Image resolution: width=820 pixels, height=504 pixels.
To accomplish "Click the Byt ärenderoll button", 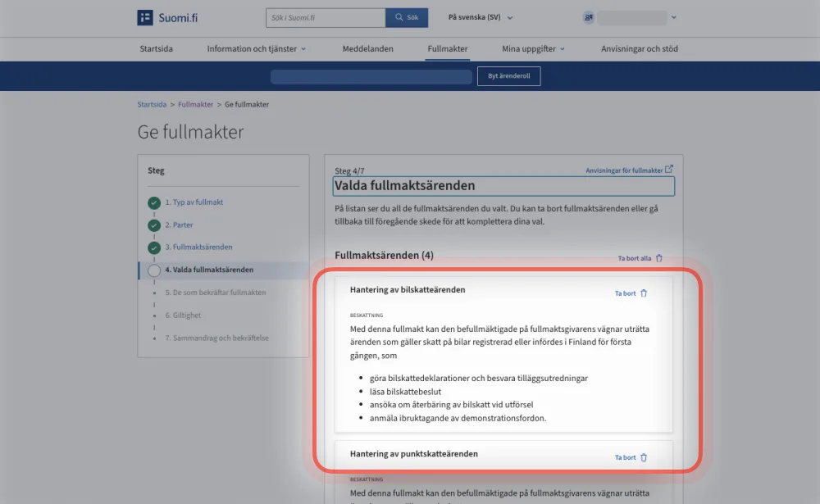I will 509,76.
